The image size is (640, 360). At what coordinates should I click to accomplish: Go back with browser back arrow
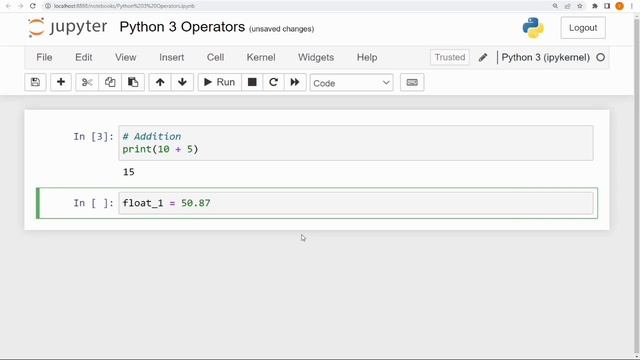coord(8,6)
